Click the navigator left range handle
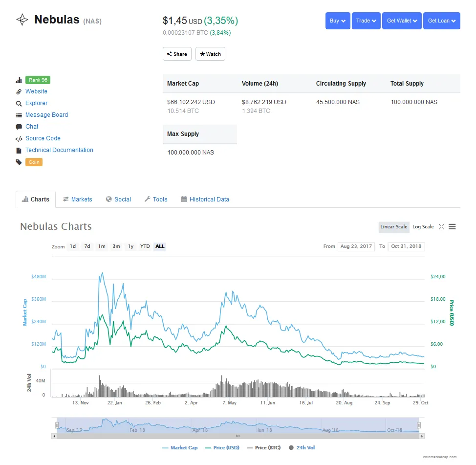The width and height of the screenshot is (476, 465). click(57, 425)
